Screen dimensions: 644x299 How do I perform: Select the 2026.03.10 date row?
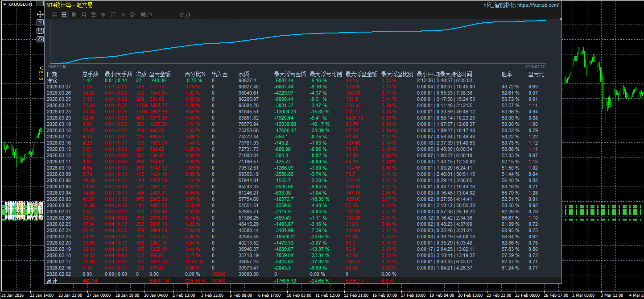(59, 168)
